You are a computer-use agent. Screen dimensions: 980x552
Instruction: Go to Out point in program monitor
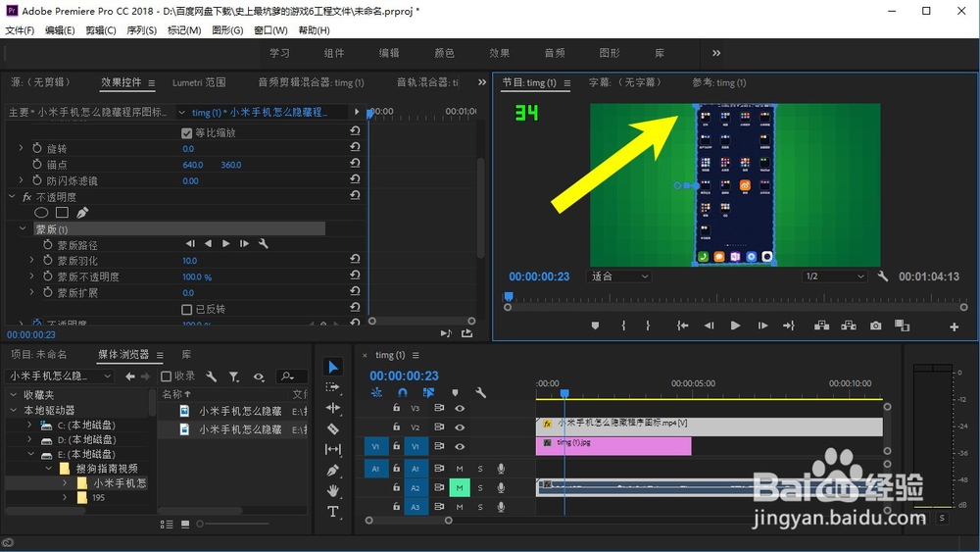[x=789, y=326]
